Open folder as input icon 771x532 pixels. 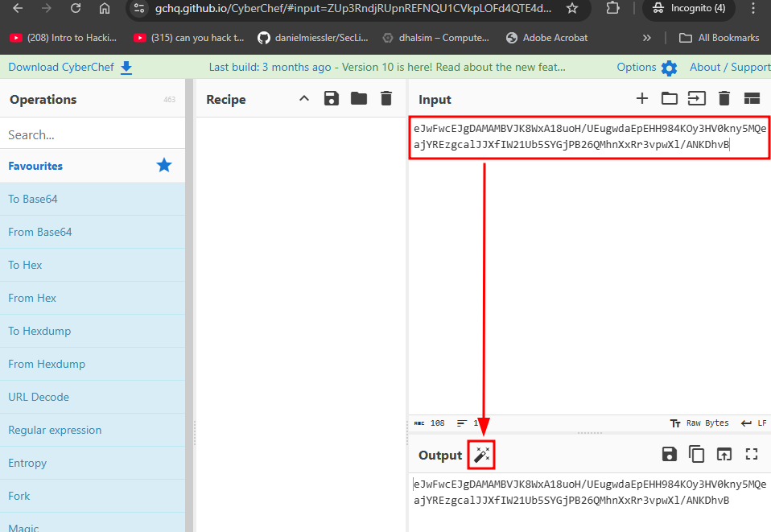click(x=670, y=99)
